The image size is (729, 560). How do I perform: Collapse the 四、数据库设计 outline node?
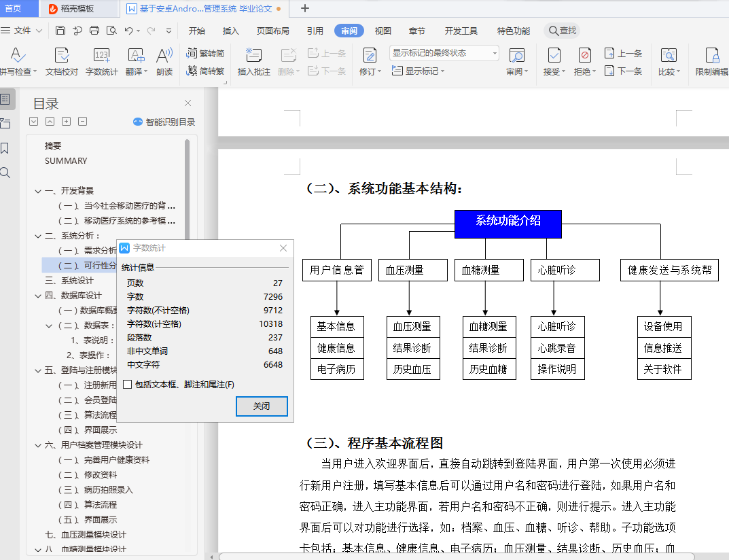click(x=38, y=296)
